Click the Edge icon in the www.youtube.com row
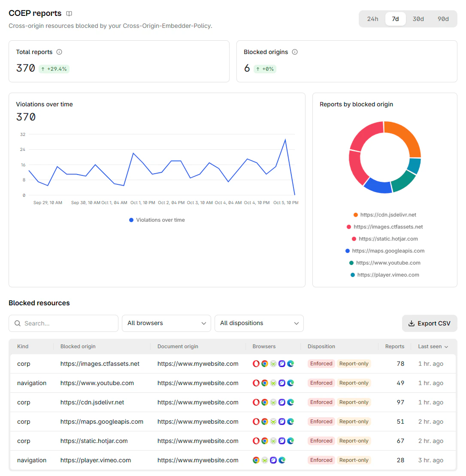Screen dimensions: 466x476 290,383
